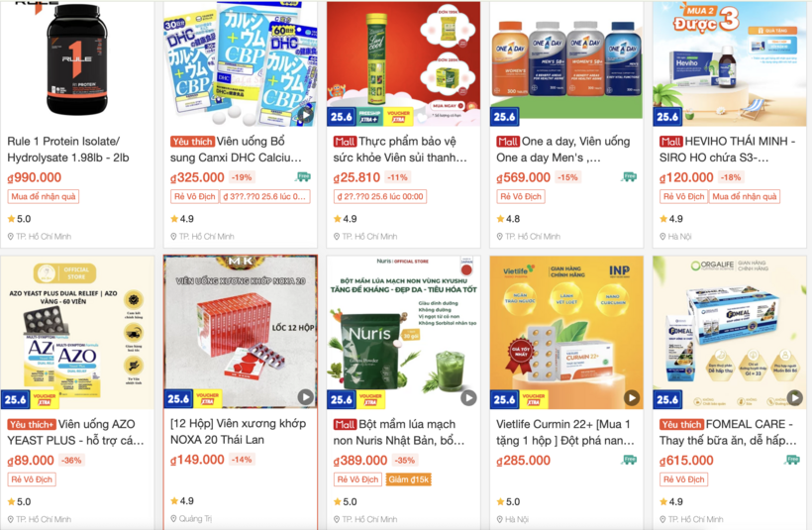The height and width of the screenshot is (530, 812).
Task: Click free shipping truck icon on One a day
Action: [x=629, y=177]
